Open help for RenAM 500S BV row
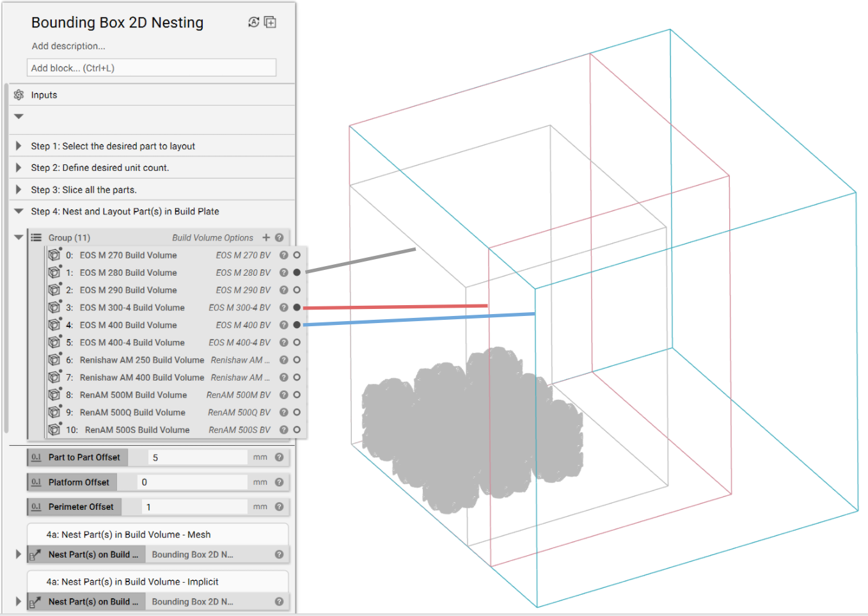This screenshot has height=616, width=868. pyautogui.click(x=284, y=430)
